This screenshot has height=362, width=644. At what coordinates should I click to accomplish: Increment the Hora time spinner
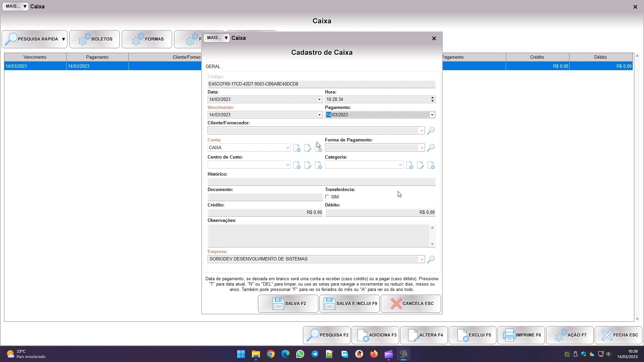click(x=432, y=98)
